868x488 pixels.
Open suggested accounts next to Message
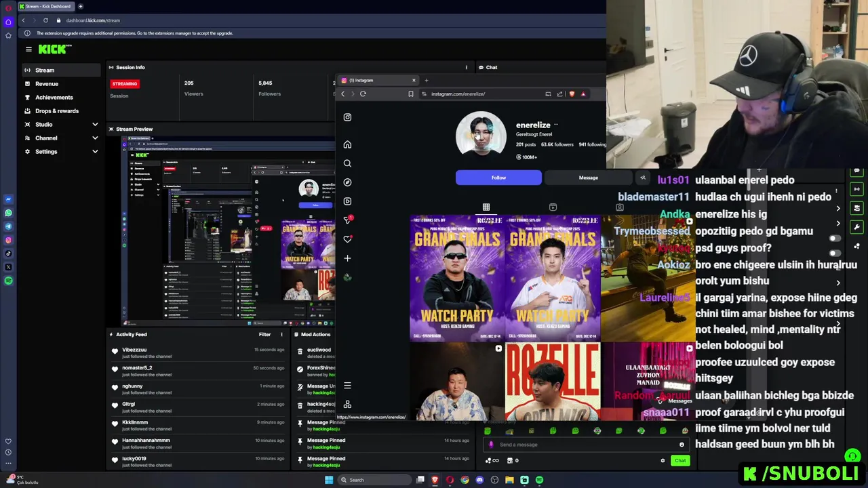642,178
